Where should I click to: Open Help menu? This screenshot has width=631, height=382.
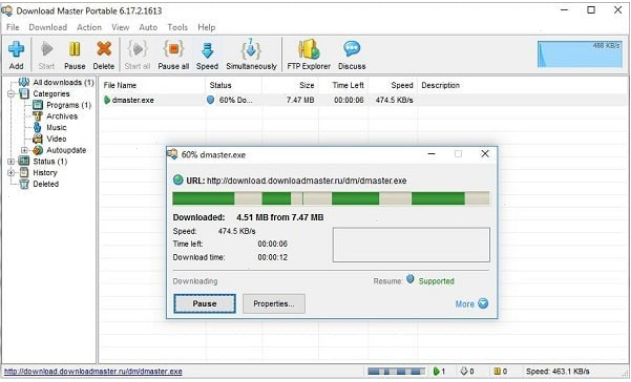[206, 27]
